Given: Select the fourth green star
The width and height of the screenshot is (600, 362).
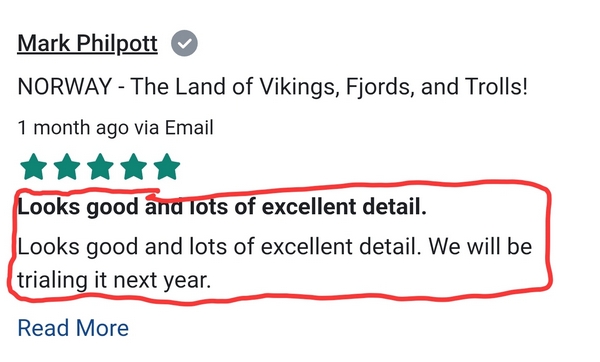Looking at the screenshot, I should click(134, 167).
